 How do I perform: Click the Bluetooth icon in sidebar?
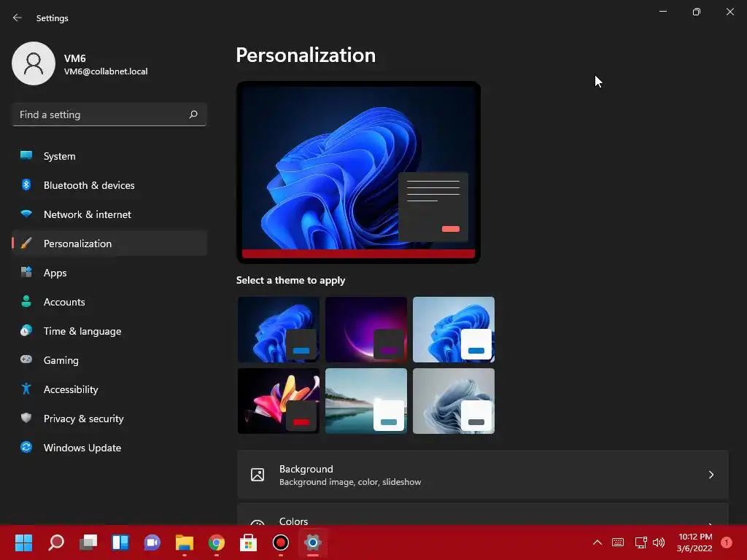click(x=26, y=184)
